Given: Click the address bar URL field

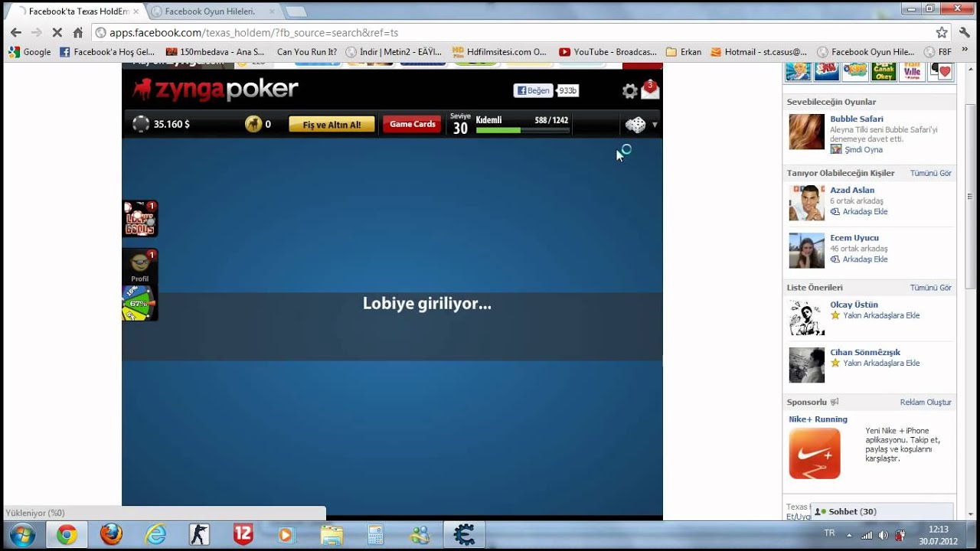Looking at the screenshot, I should point(513,32).
